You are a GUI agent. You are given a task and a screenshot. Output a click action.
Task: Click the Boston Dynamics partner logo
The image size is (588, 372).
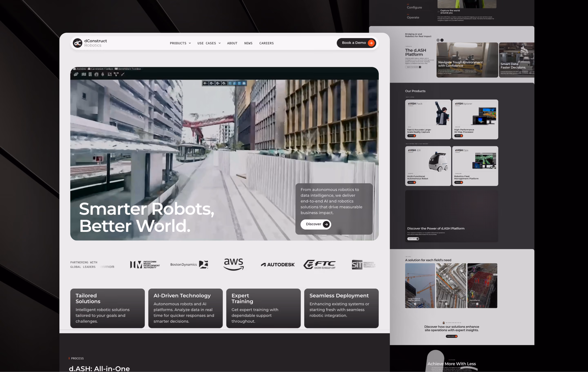(189, 265)
